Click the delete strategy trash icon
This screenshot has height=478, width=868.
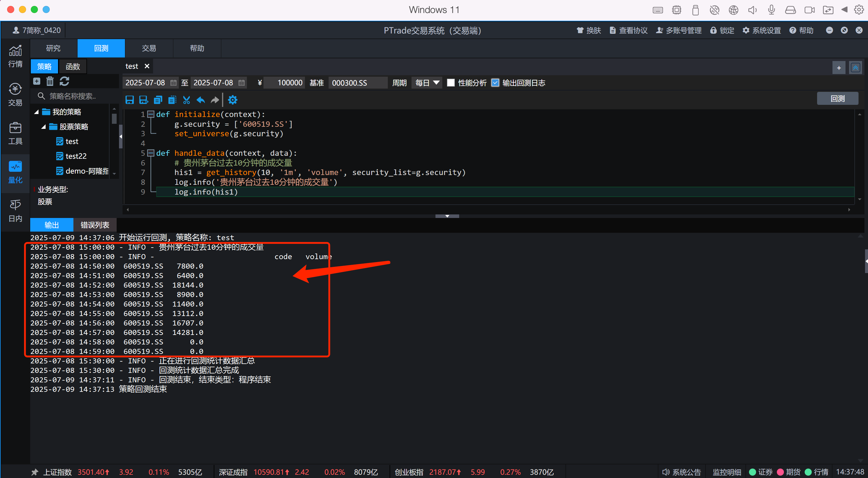[x=50, y=81]
